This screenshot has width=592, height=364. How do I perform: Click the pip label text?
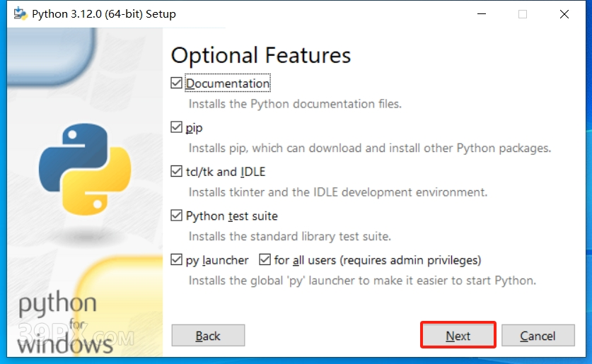[x=194, y=128]
